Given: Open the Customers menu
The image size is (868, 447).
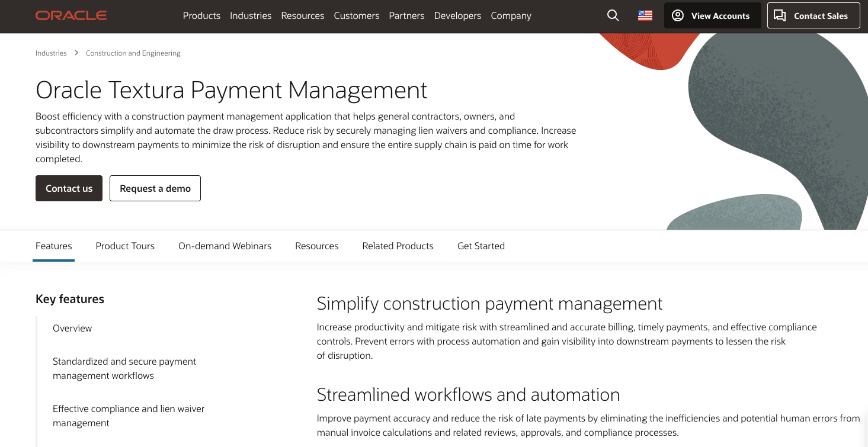Looking at the screenshot, I should tap(357, 16).
